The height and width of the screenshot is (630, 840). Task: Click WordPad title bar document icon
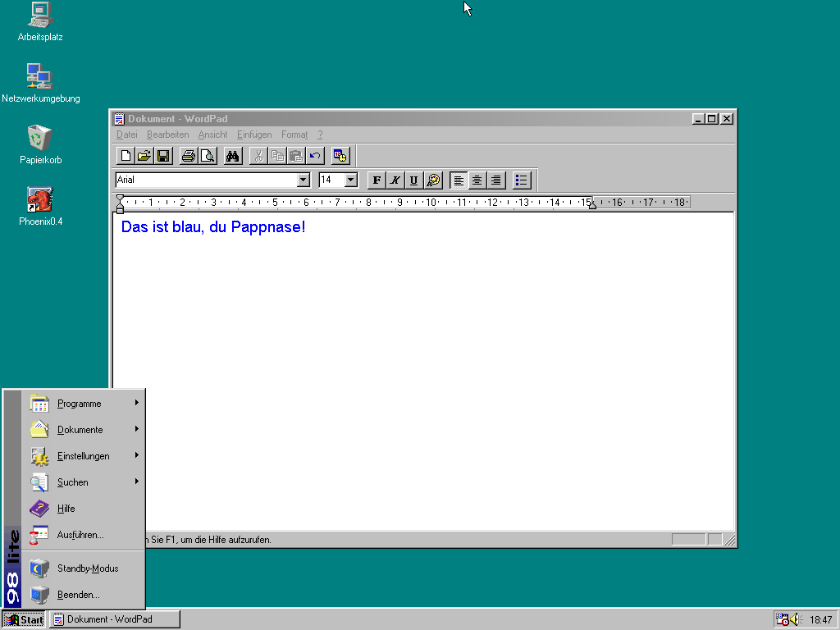click(x=120, y=119)
